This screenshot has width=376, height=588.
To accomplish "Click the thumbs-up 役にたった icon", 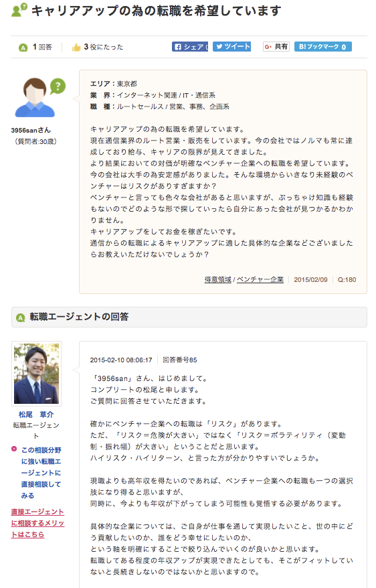I will (76, 48).
